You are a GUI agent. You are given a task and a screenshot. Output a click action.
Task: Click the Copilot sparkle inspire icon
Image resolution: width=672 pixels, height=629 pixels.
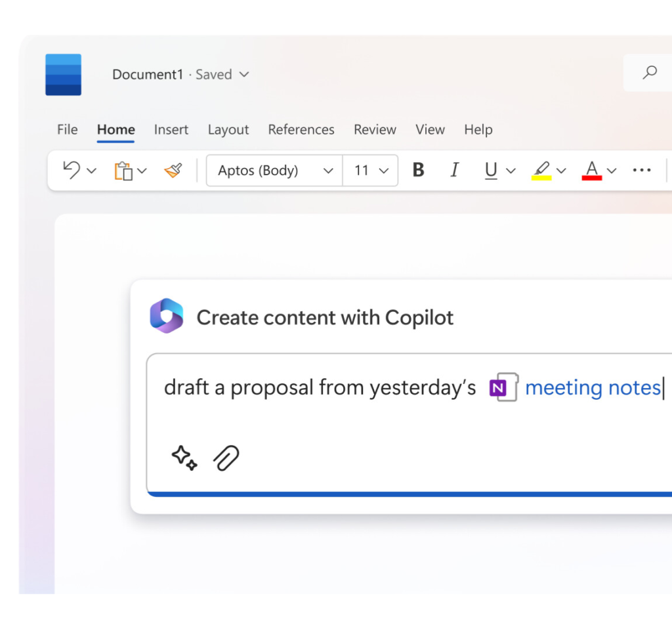184,458
